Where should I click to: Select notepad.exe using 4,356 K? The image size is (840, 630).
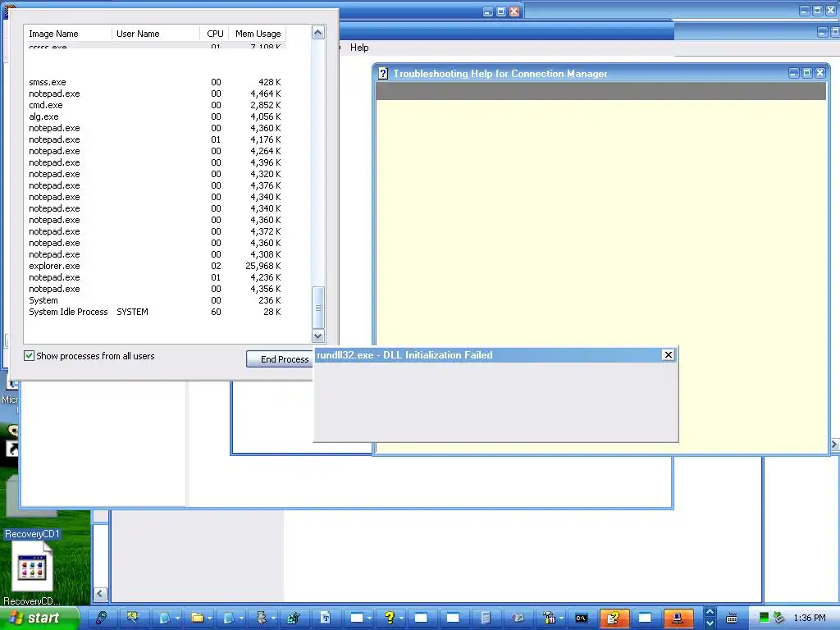[155, 289]
